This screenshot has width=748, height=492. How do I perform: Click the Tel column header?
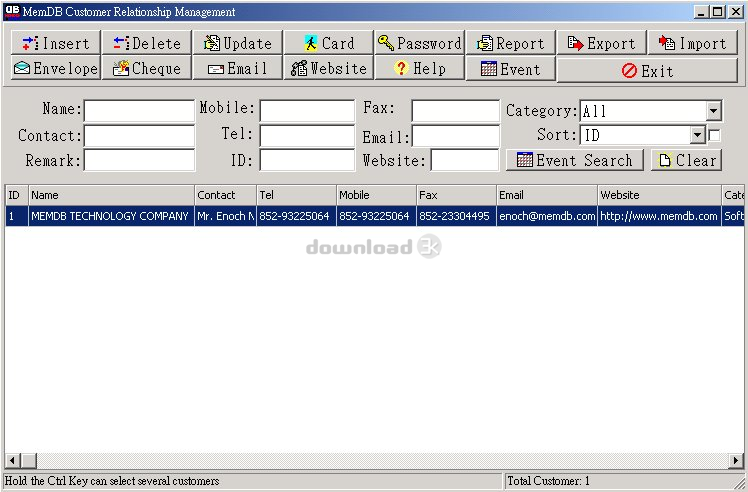(296, 195)
